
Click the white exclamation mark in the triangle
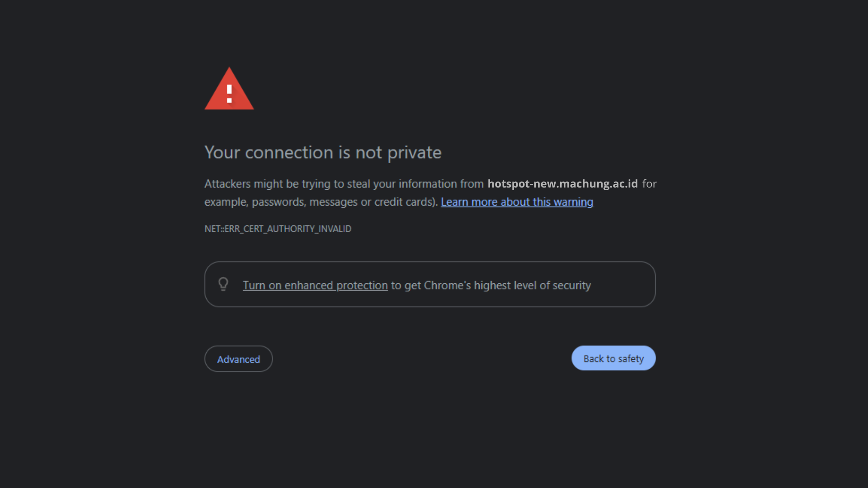click(x=229, y=94)
